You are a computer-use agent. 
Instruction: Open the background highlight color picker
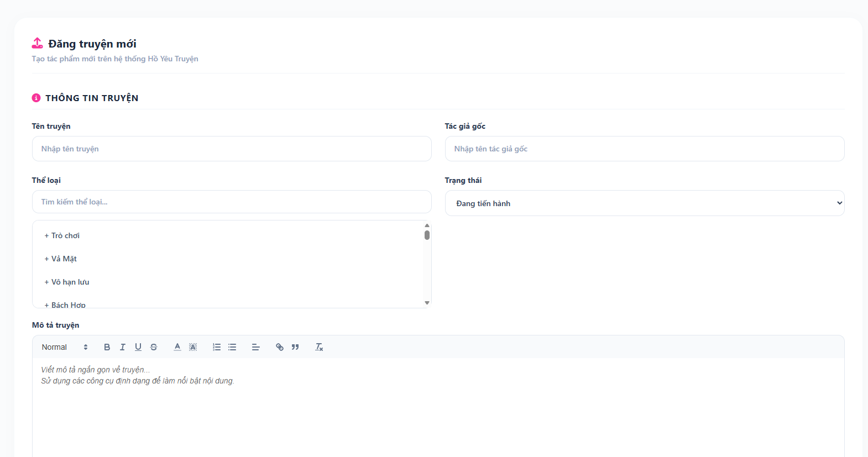click(193, 347)
